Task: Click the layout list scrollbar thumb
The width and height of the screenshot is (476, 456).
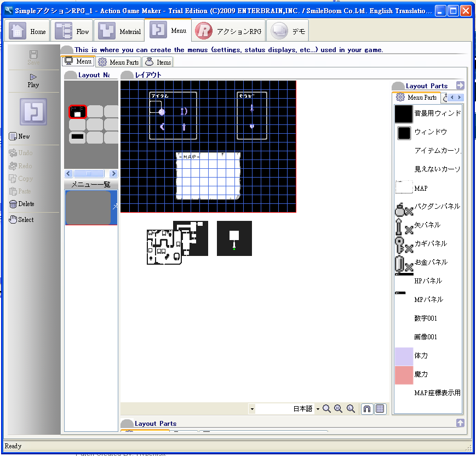Action: (x=89, y=174)
